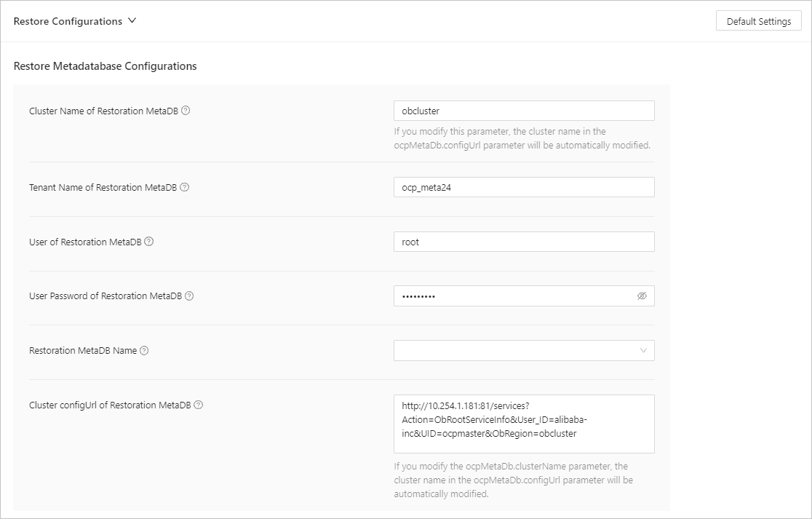This screenshot has width=812, height=519.
Task: Click the Cluster configUrl of Restoration MetaDB label
Action: click(110, 405)
